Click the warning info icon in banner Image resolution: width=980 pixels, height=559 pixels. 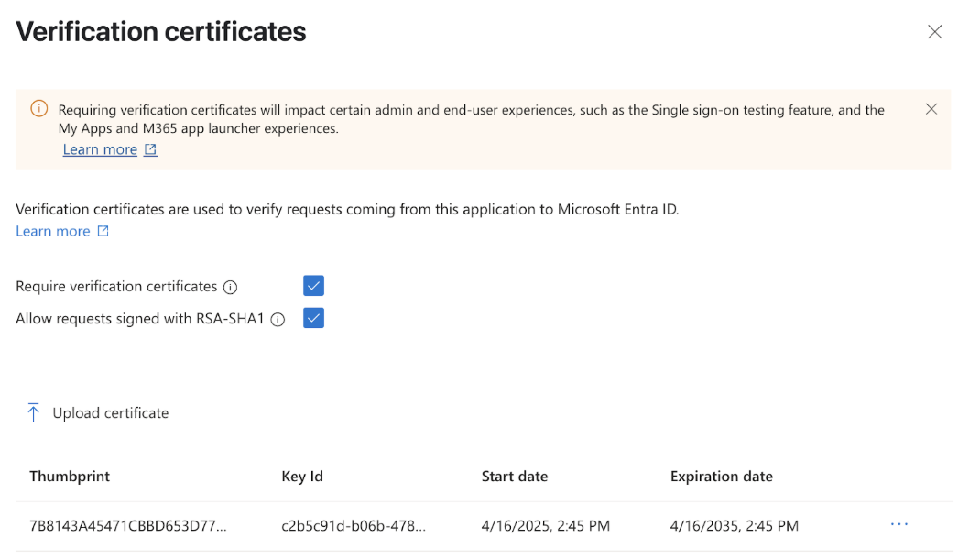click(39, 109)
